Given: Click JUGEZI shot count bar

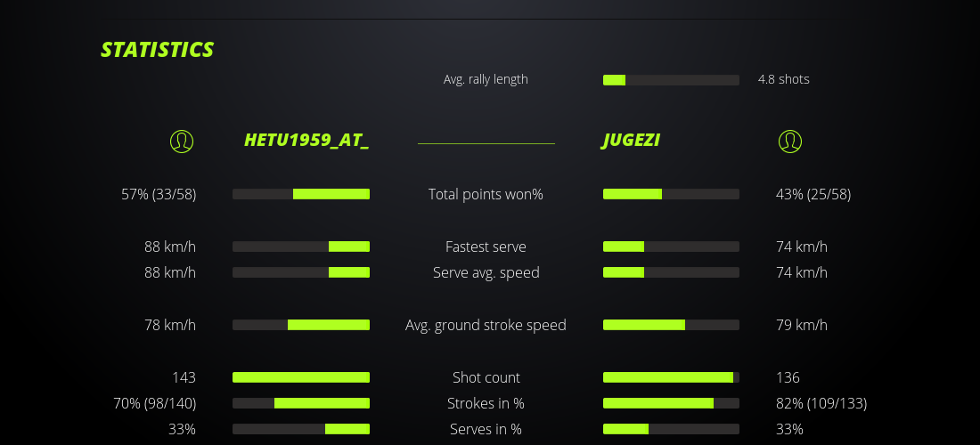Looking at the screenshot, I should [671, 377].
